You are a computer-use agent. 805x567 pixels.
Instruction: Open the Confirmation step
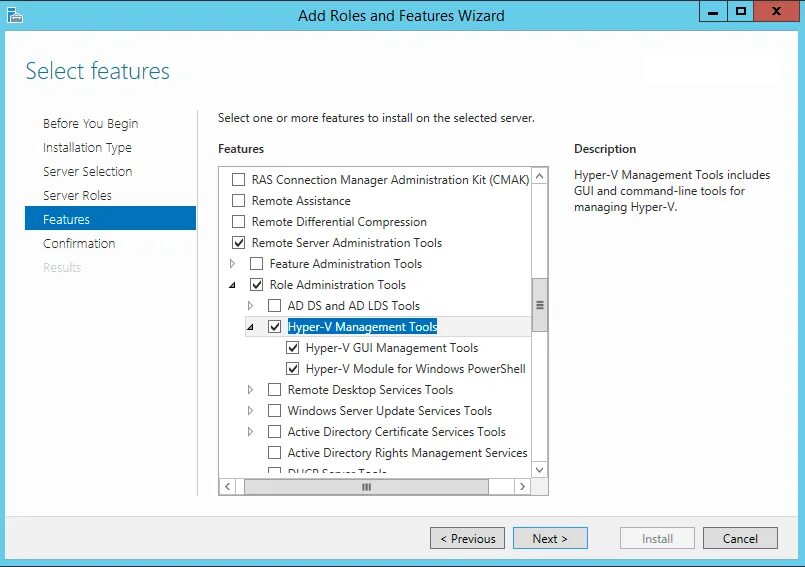click(79, 243)
